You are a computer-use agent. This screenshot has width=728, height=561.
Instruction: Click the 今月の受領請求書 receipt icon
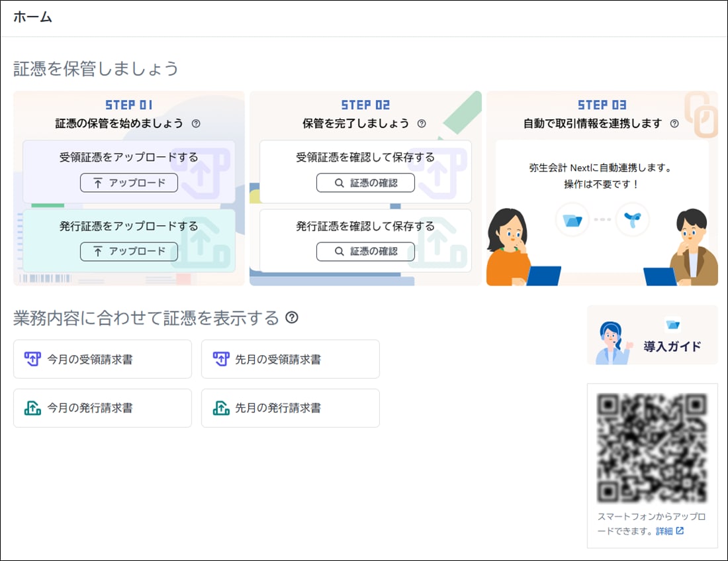[32, 359]
